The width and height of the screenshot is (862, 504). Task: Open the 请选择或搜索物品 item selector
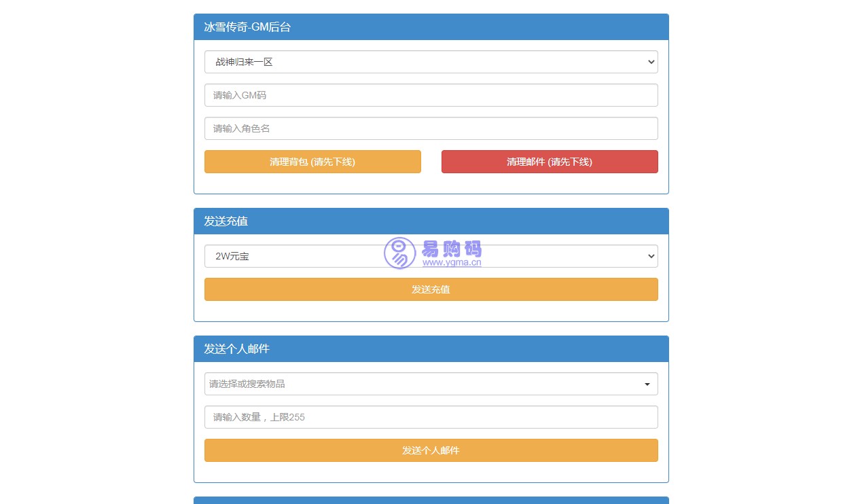[424, 384]
